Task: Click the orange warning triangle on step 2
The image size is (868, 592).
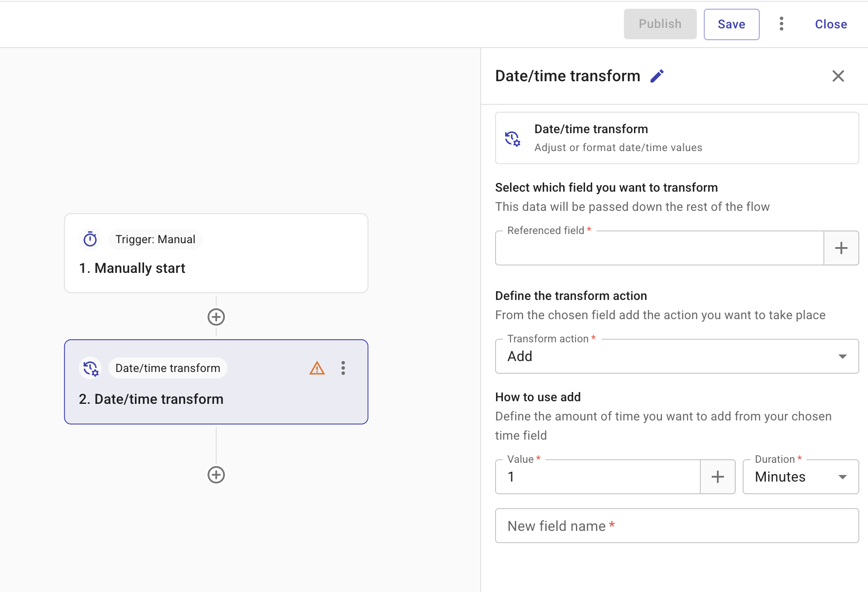Action: pos(317,368)
